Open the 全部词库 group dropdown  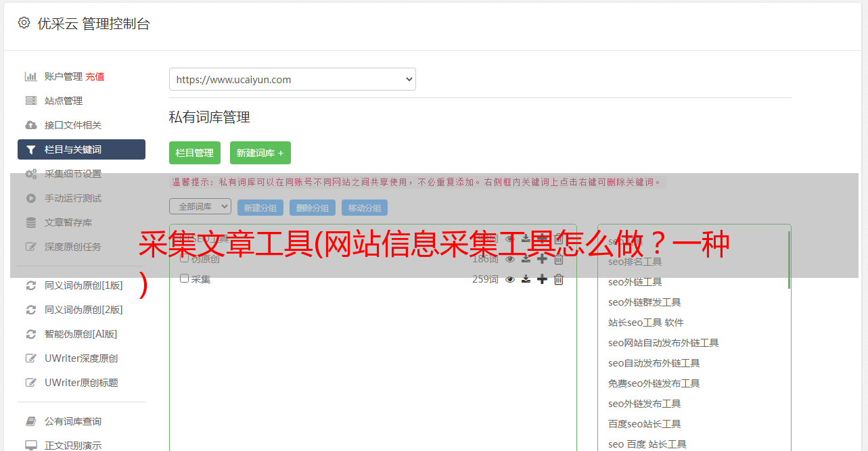click(x=200, y=206)
